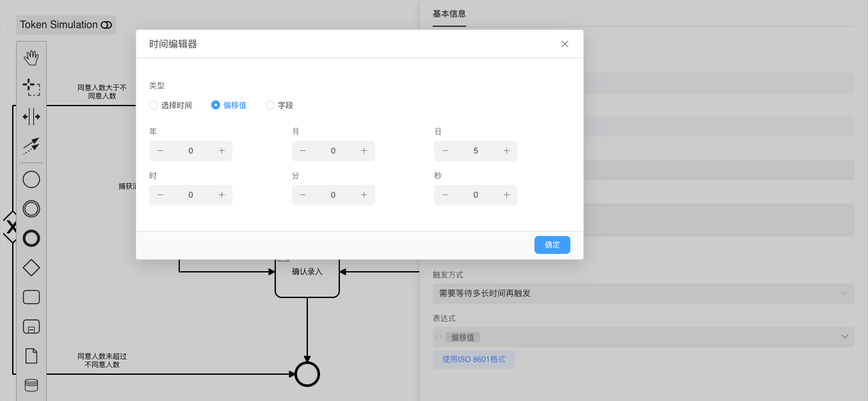This screenshot has height=401, width=868.
Task: Expand the 触发方式 dropdown
Action: (643, 294)
